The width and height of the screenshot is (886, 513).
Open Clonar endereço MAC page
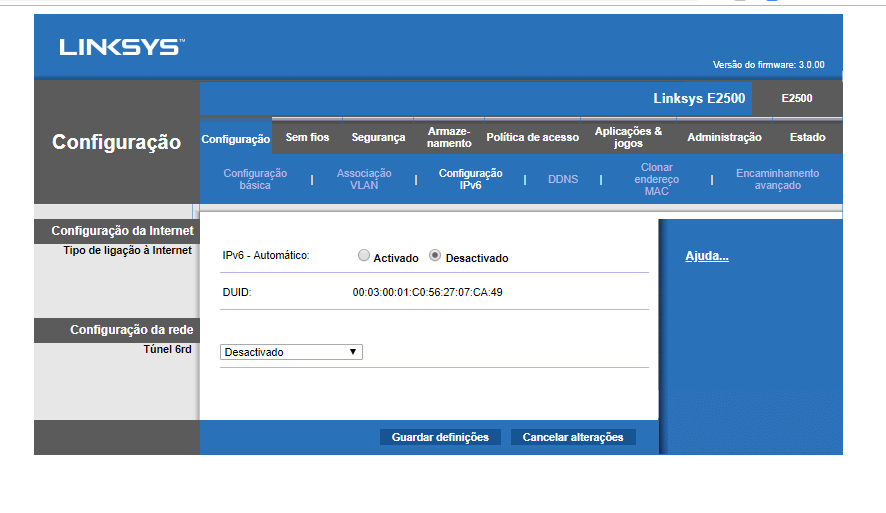[656, 179]
